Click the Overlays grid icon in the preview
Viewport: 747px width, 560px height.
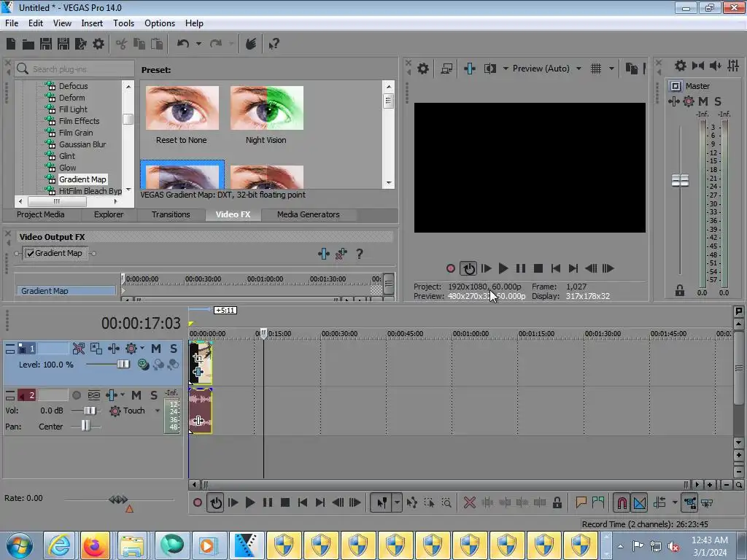coord(595,69)
